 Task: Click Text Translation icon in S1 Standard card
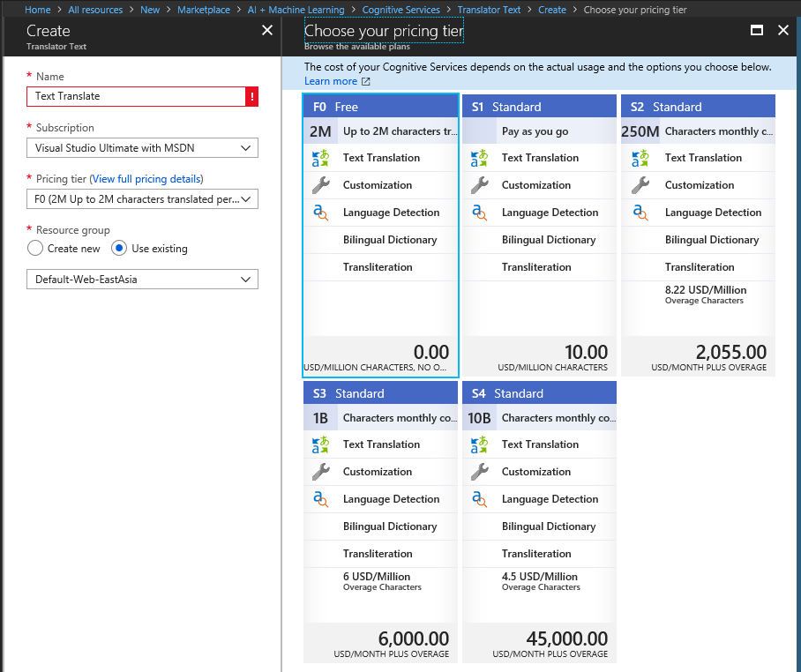(x=479, y=158)
